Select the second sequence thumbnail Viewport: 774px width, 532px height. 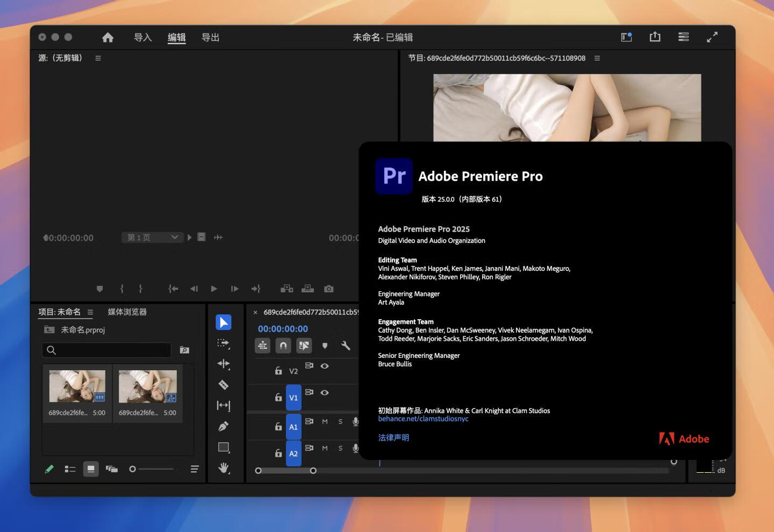(x=148, y=386)
